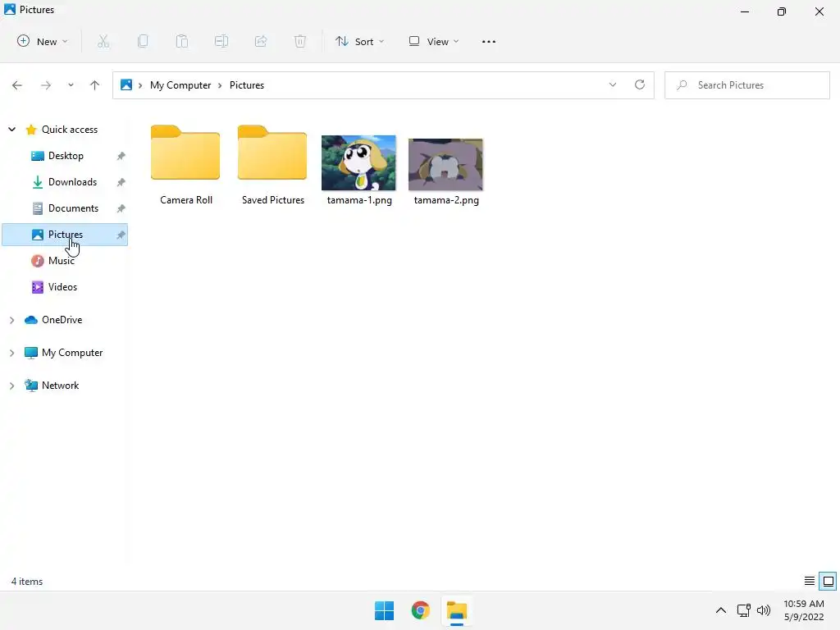Select Downloads in Quick access
This screenshot has width=840, height=630.
72,181
